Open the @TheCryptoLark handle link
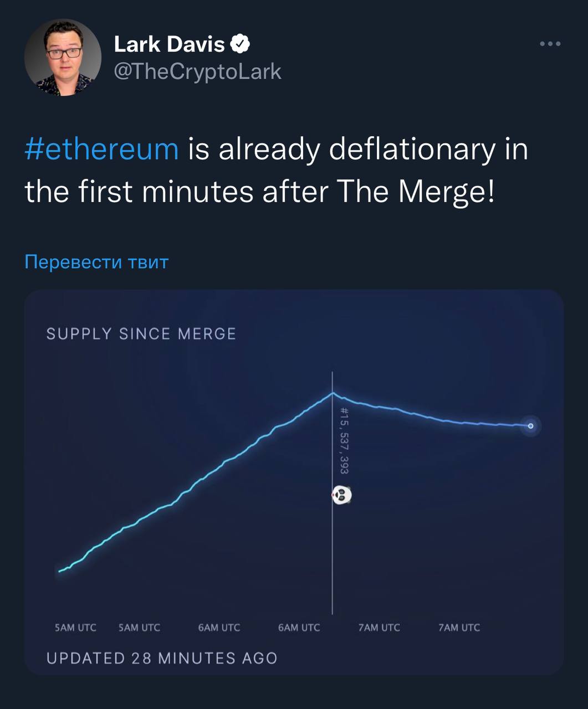The width and height of the screenshot is (588, 709). [197, 71]
